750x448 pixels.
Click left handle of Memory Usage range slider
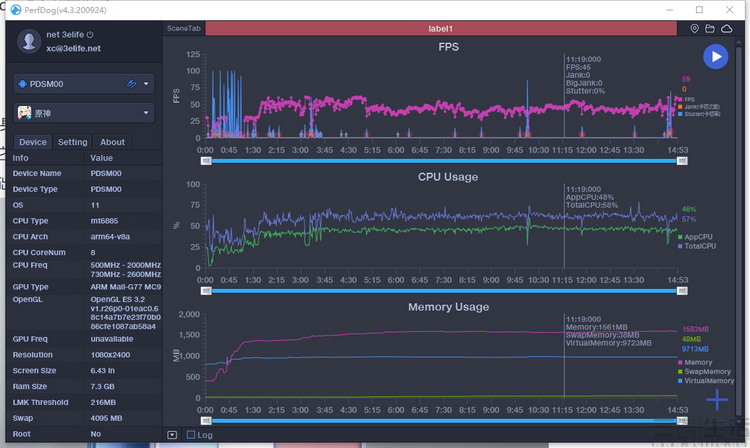click(x=206, y=421)
